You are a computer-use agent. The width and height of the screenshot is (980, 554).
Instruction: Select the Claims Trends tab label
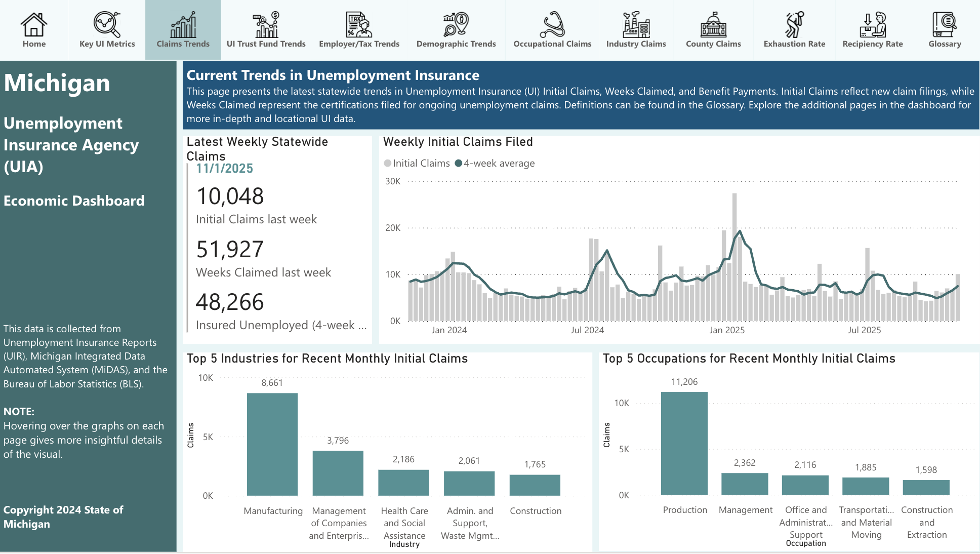tap(183, 44)
